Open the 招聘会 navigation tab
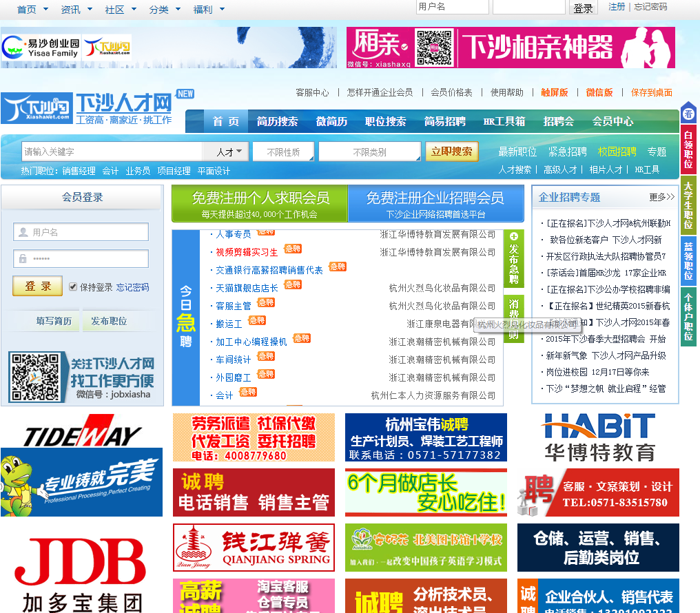Image resolution: width=700 pixels, height=613 pixels. point(559,121)
